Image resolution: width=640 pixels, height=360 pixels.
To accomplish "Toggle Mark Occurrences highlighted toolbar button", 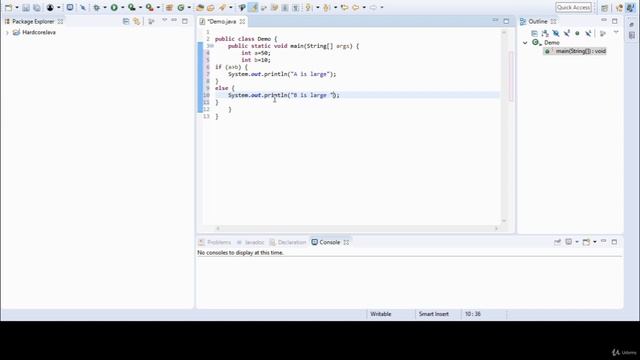I will tap(253, 7).
